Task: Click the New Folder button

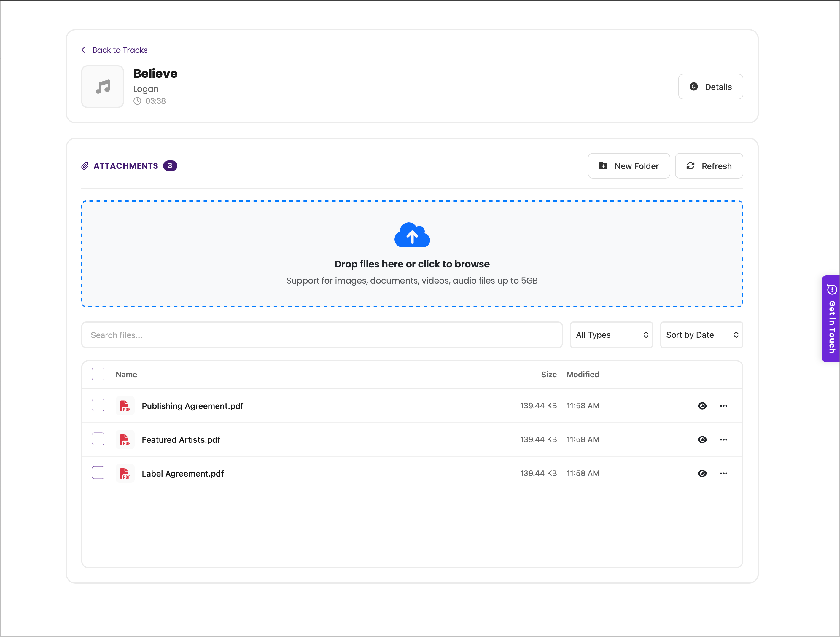Action: tap(629, 166)
